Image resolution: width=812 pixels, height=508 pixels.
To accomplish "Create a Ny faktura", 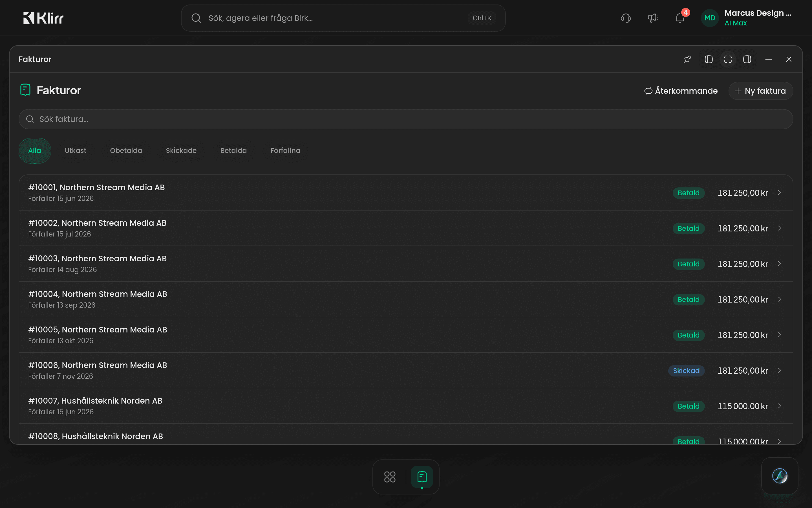I will pos(760,91).
